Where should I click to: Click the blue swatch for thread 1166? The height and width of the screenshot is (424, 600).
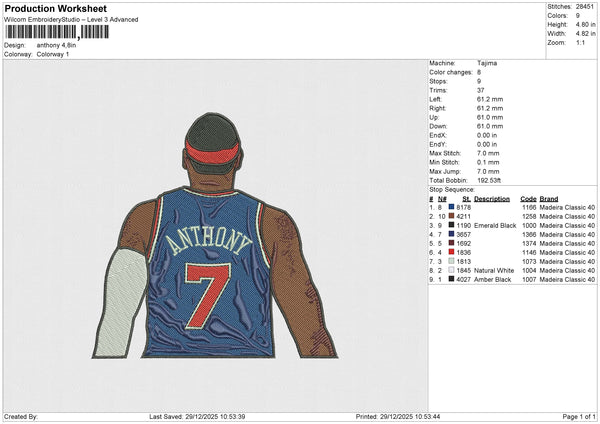click(452, 207)
